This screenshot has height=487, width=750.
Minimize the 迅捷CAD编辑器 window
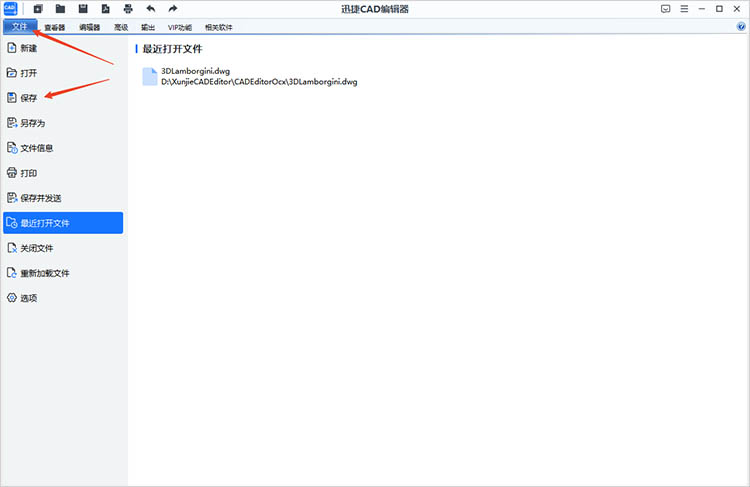click(x=702, y=9)
